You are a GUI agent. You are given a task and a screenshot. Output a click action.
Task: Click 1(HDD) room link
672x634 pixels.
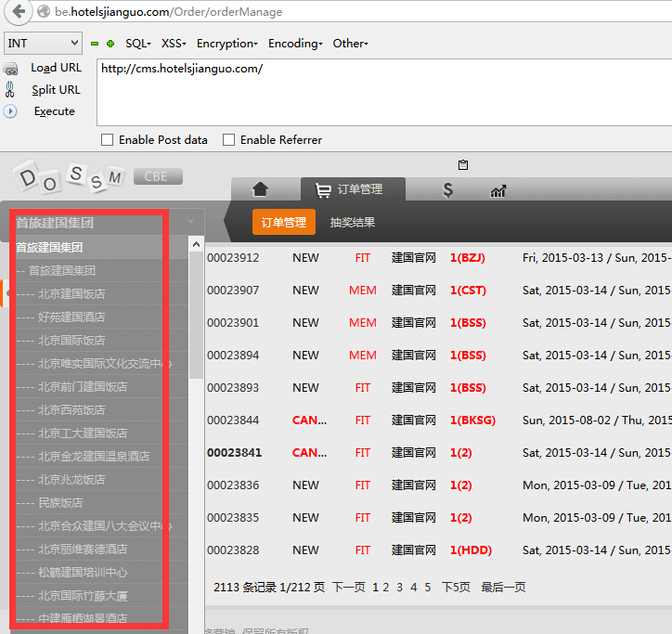(471, 550)
